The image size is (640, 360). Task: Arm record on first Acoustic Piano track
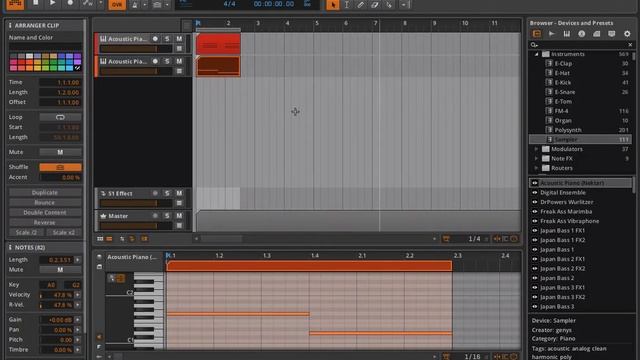coord(155,39)
